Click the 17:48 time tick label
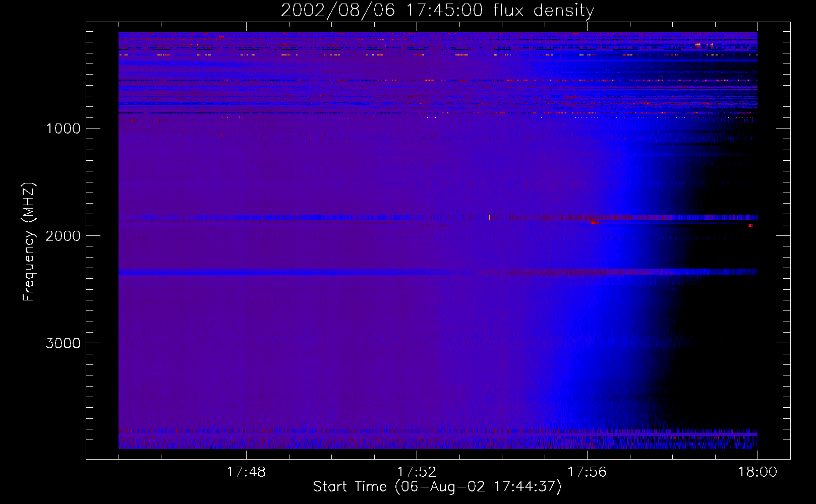The image size is (816, 504). coord(246,472)
